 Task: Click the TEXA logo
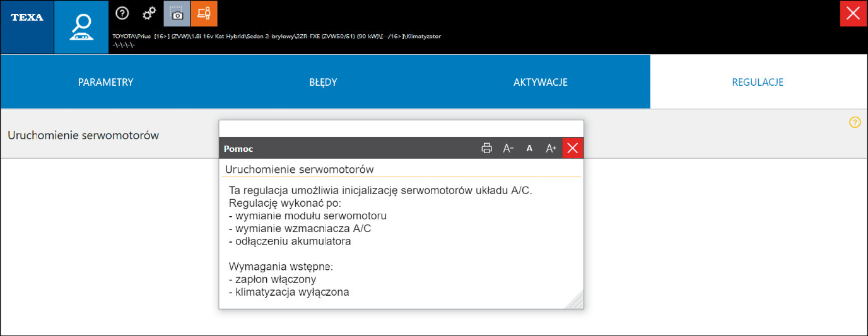tap(27, 18)
